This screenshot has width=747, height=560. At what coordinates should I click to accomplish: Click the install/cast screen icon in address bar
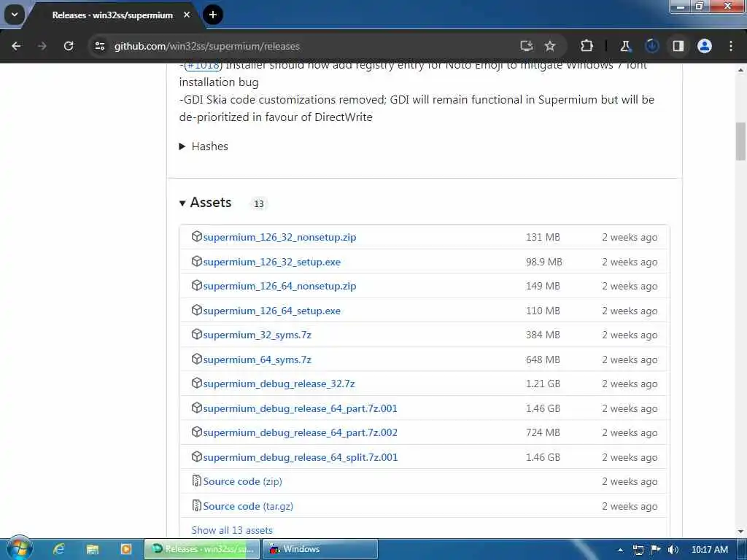pos(526,46)
